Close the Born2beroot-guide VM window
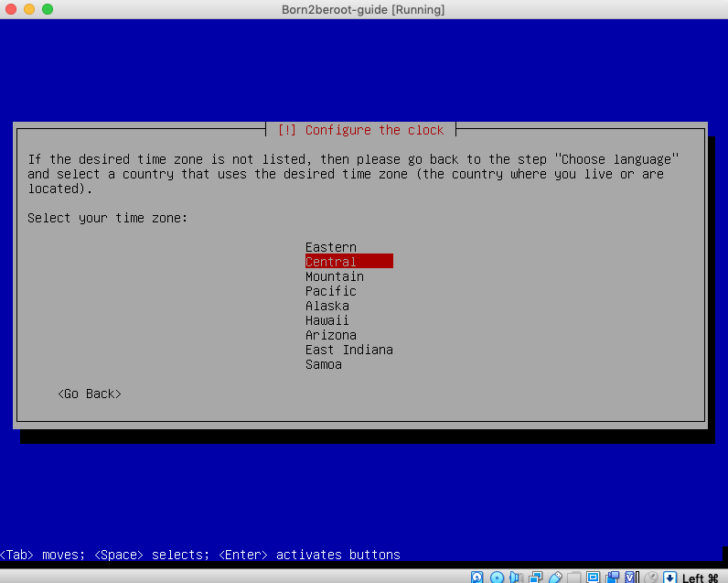The image size is (728, 583). click(x=11, y=9)
